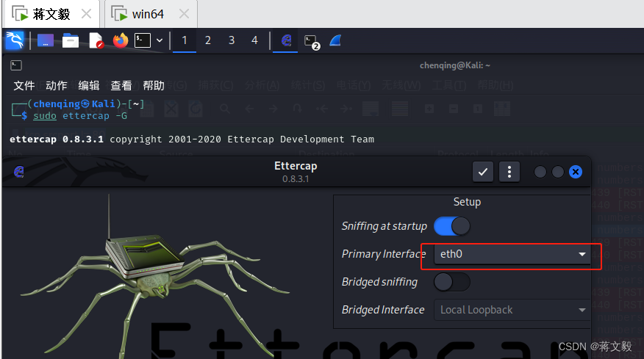Viewport: 644px width, 359px height.
Task: Click the 'sudo ettercap -G' command text
Action: pyautogui.click(x=80, y=116)
